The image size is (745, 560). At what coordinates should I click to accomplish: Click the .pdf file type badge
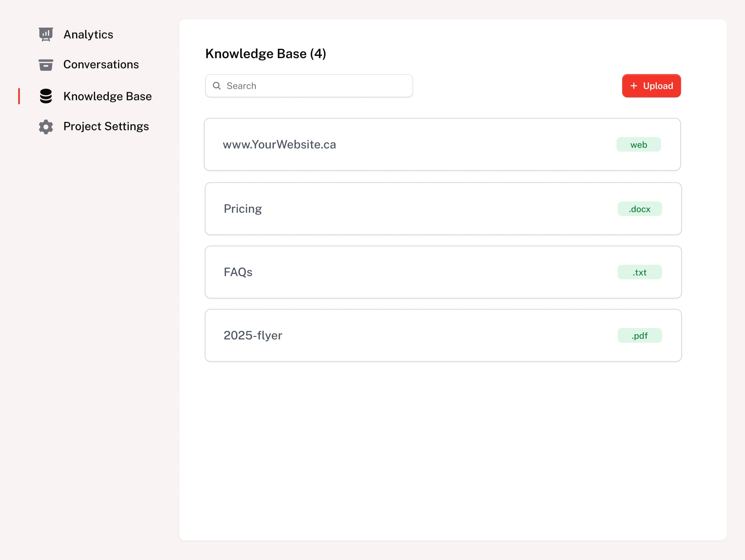click(639, 336)
